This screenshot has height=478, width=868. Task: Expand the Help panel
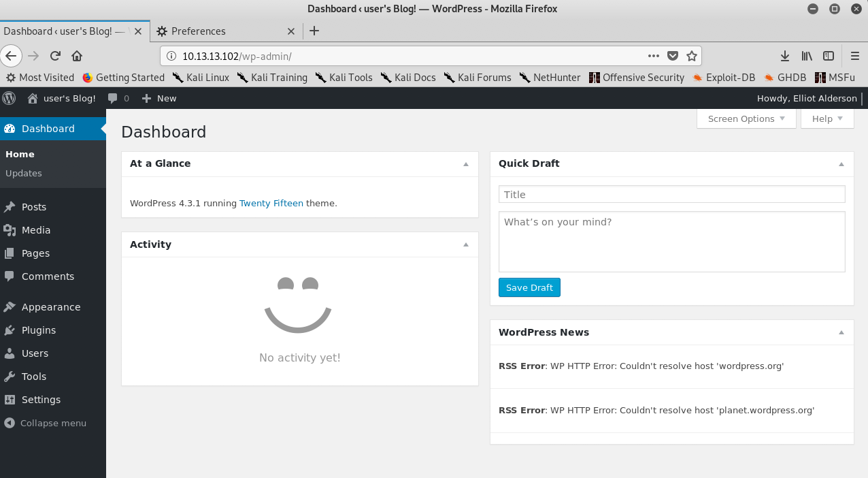click(x=827, y=118)
